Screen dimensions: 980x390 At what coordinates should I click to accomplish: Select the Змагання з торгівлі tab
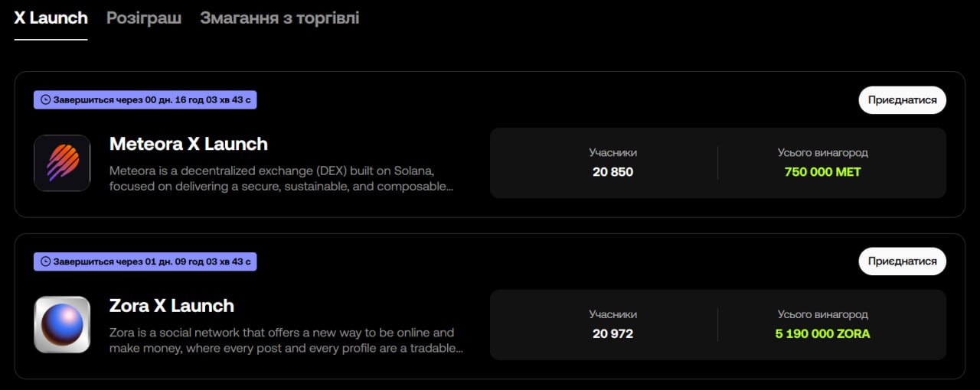(x=279, y=18)
